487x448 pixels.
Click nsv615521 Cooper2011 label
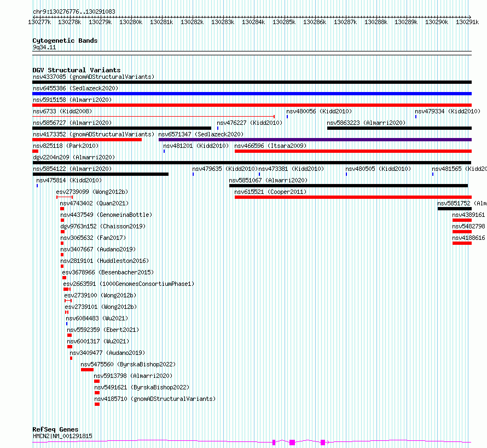270,192
